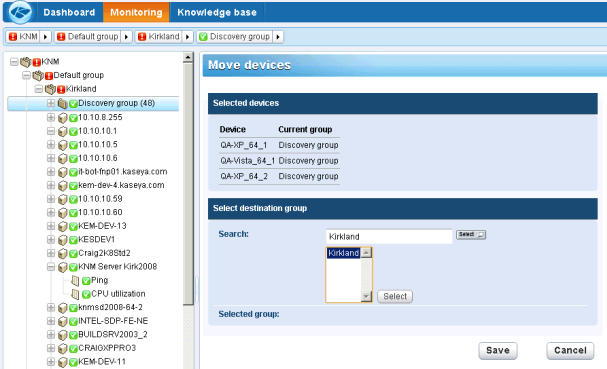
Task: Click the Kirkland group box icon
Action: [x=50, y=89]
